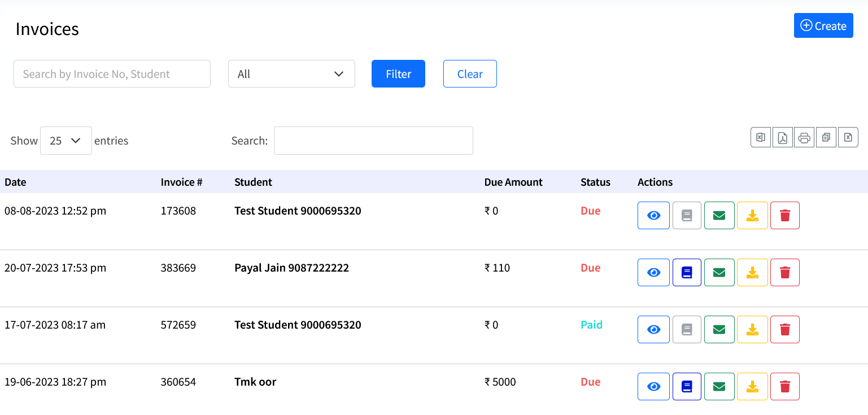
Task: Open the ledger for Payal Jain's invoice
Action: point(686,272)
